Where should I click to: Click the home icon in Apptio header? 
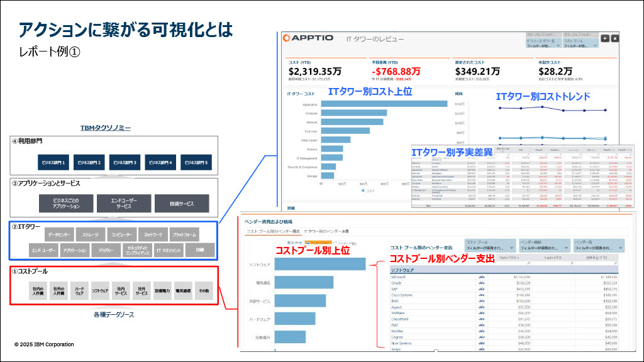click(x=615, y=38)
